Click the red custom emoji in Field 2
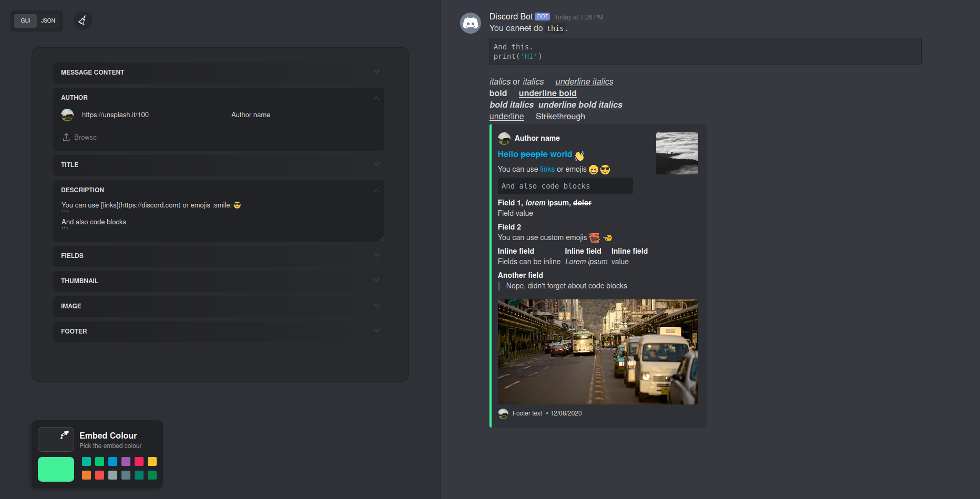Viewport: 980px width, 499px height. click(594, 238)
